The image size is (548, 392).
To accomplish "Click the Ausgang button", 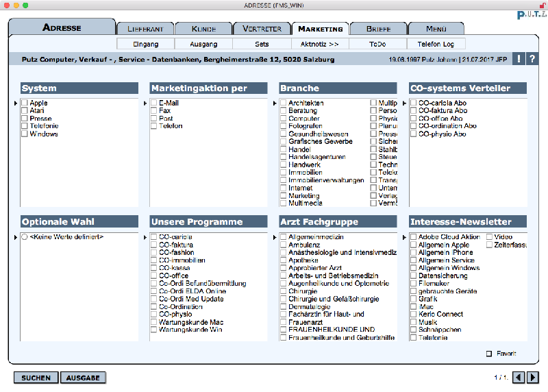I will click(x=203, y=44).
